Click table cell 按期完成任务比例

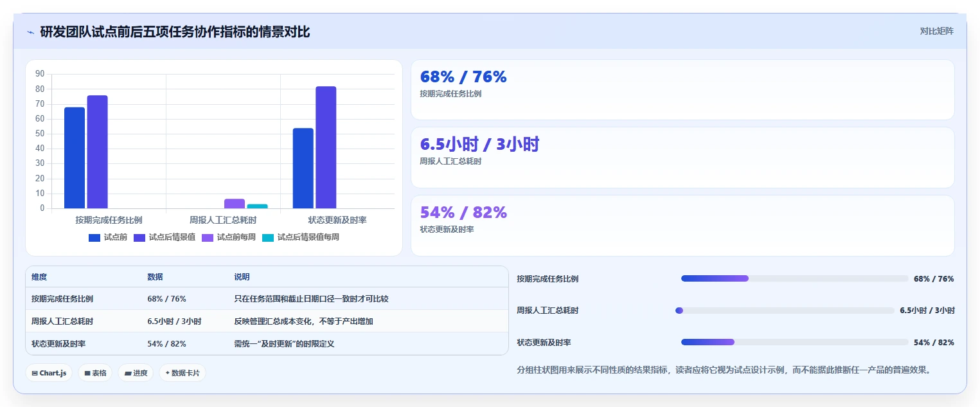click(x=62, y=299)
